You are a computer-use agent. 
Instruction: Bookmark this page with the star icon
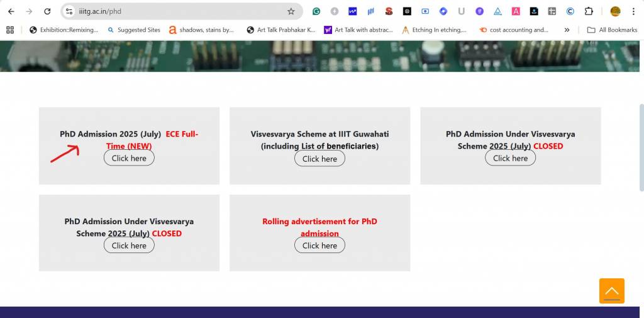291,11
